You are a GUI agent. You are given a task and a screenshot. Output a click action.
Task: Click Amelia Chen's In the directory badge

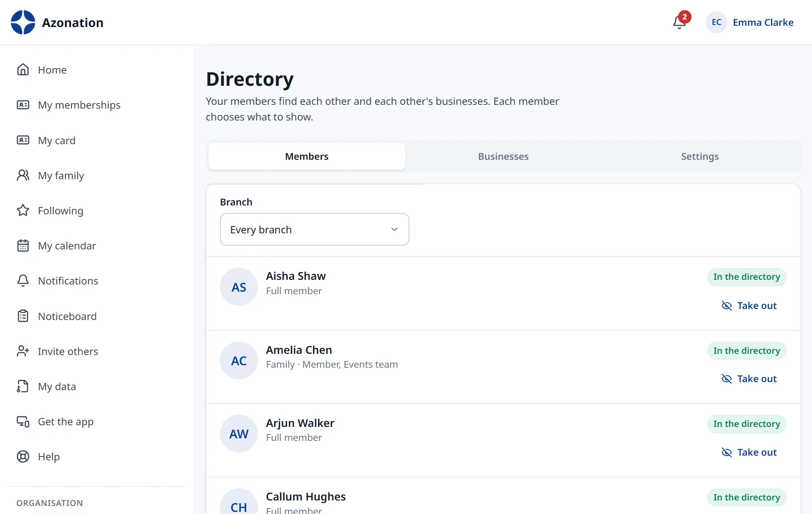click(x=746, y=351)
